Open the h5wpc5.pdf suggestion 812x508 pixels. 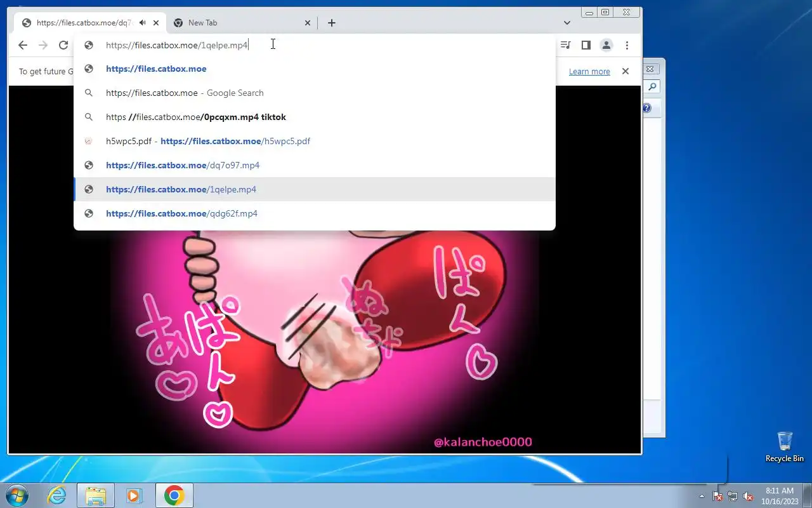[x=315, y=141]
